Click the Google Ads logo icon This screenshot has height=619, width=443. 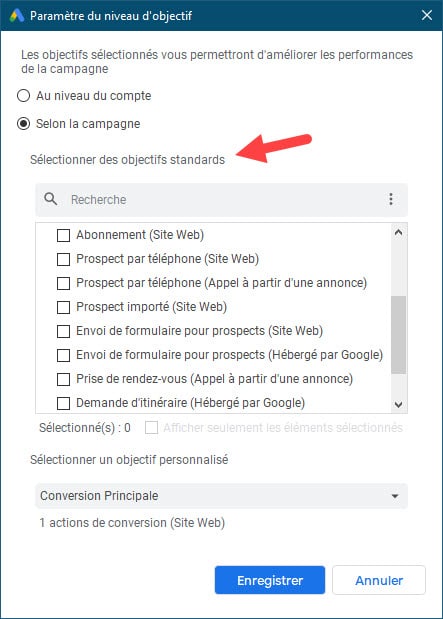tap(17, 15)
